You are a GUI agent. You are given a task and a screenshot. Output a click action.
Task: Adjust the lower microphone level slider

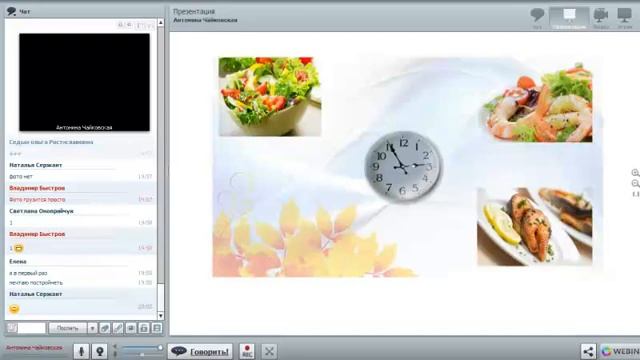point(141,355)
